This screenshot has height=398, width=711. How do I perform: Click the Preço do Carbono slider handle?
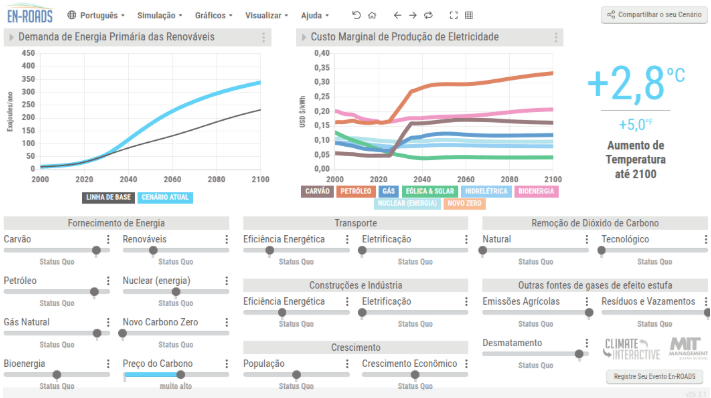180,374
